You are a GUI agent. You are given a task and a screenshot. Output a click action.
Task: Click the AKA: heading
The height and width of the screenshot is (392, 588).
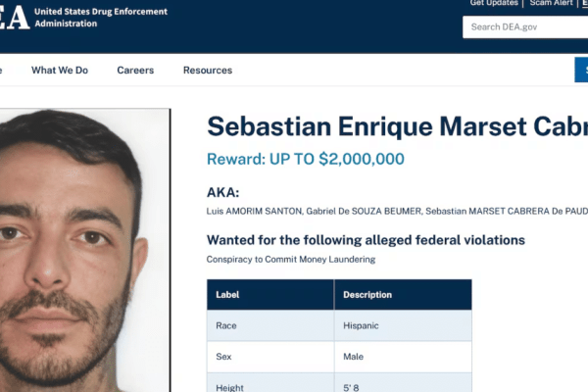[222, 193]
